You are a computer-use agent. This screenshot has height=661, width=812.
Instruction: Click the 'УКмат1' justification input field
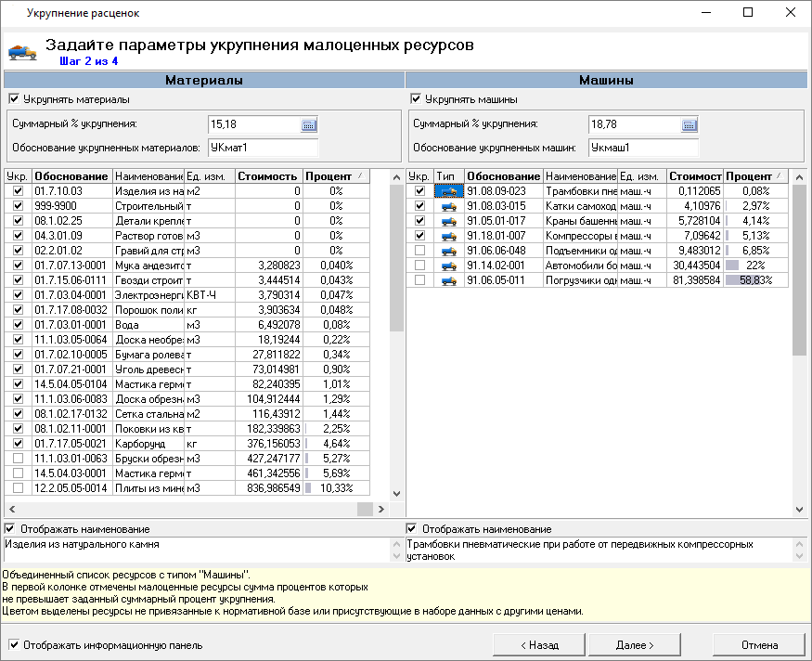point(263,148)
